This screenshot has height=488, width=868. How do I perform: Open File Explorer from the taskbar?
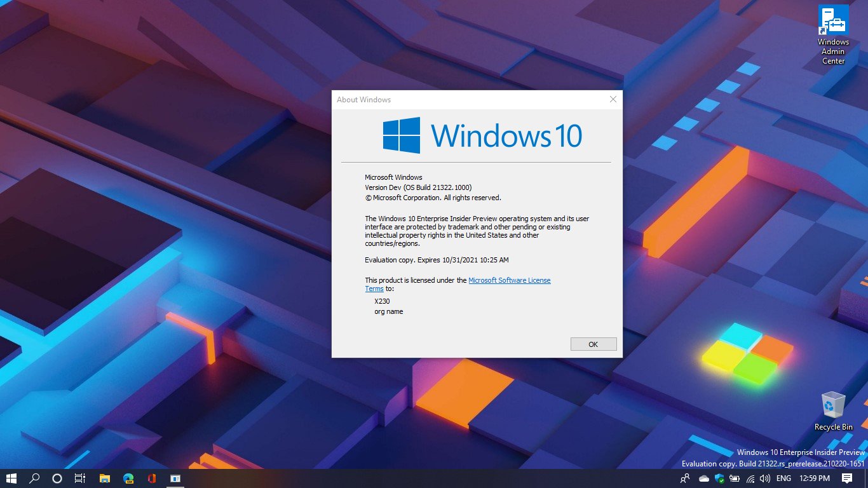click(x=105, y=478)
